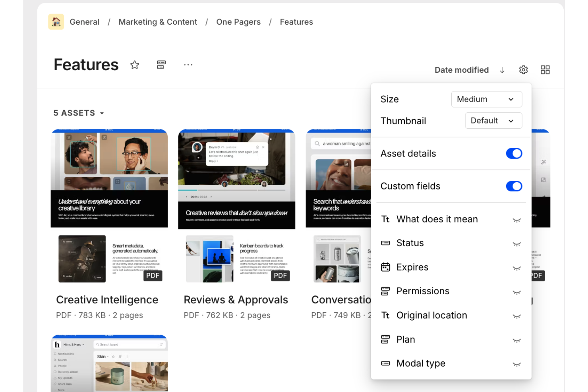Screen dimensions: 588x392
Task: Open the Reviews & Approvals thumbnail
Action: (x=236, y=179)
